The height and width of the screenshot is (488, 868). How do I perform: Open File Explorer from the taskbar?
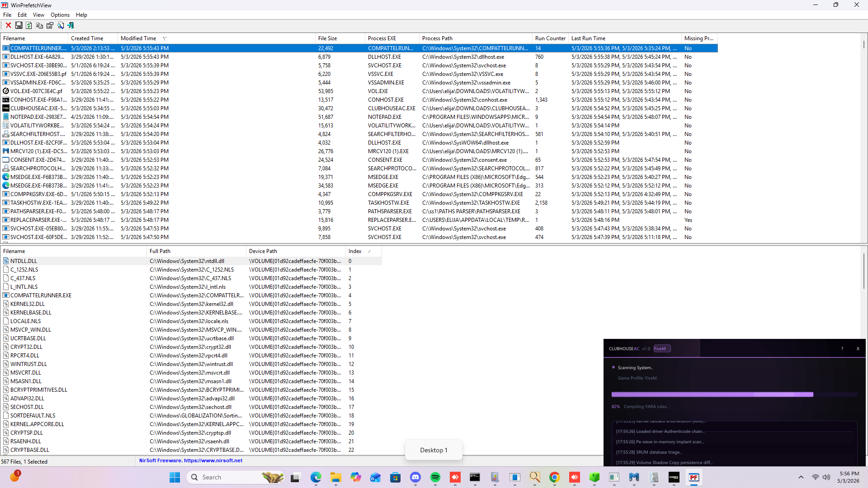tap(335, 477)
